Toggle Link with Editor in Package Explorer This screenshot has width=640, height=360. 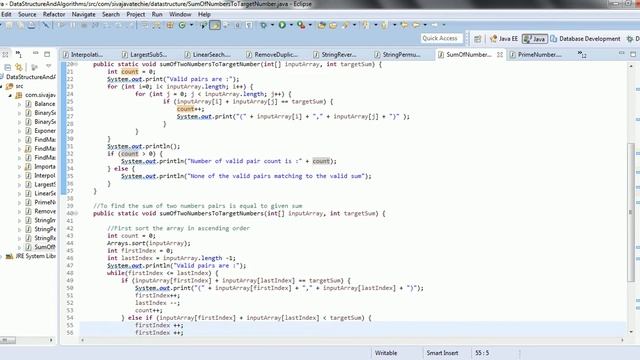[x=19, y=67]
